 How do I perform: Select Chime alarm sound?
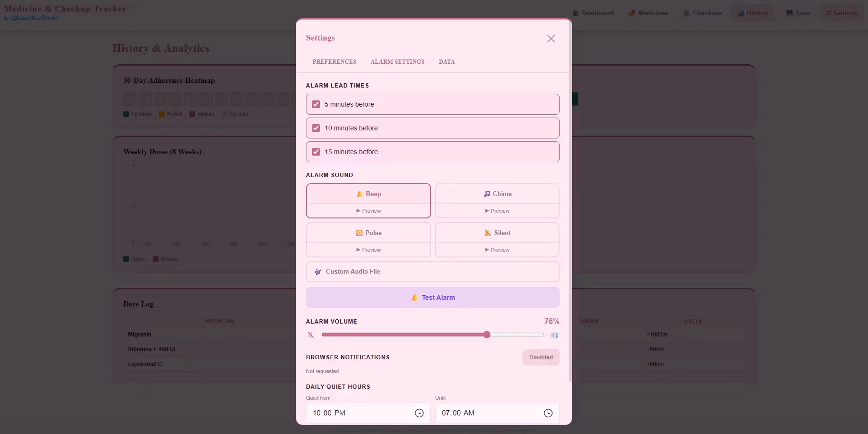pos(497,194)
